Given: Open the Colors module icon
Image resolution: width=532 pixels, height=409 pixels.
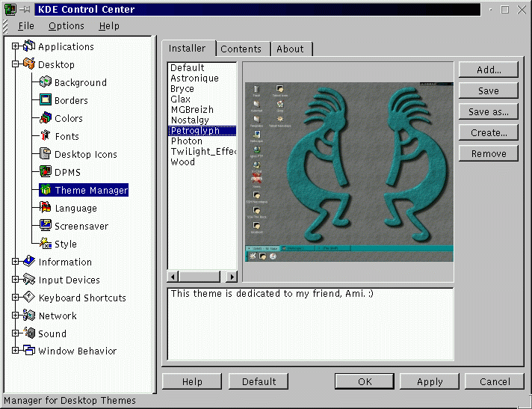Looking at the screenshot, I should (45, 118).
